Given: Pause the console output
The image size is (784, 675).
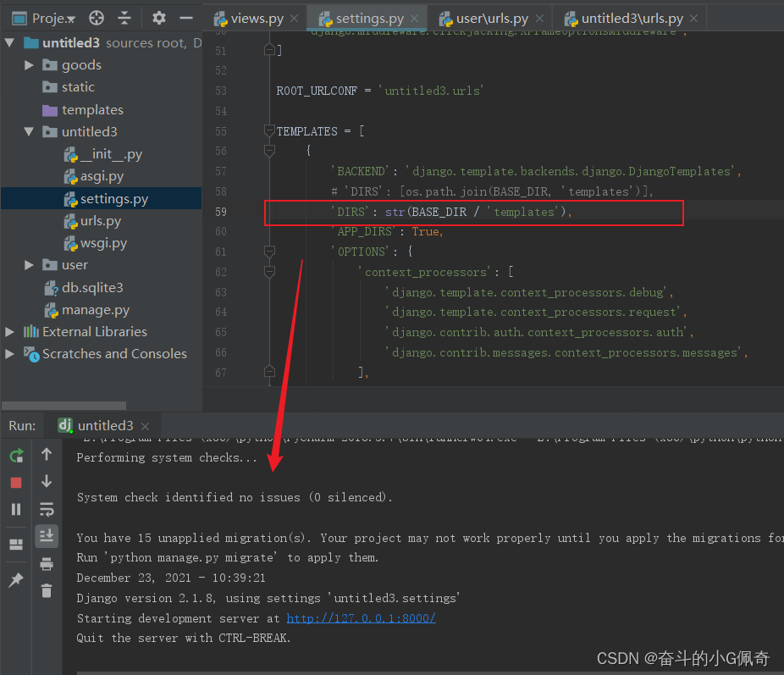Looking at the screenshot, I should tap(15, 509).
